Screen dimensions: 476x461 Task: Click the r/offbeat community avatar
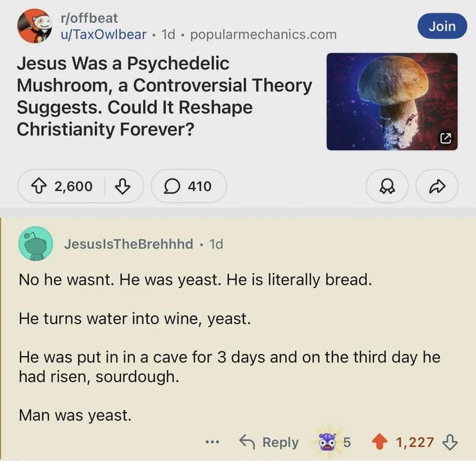point(34,26)
